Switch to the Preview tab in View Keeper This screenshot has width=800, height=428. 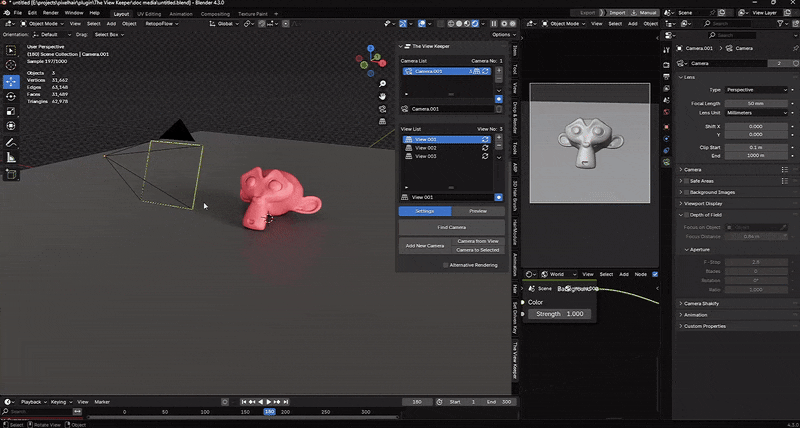click(478, 211)
